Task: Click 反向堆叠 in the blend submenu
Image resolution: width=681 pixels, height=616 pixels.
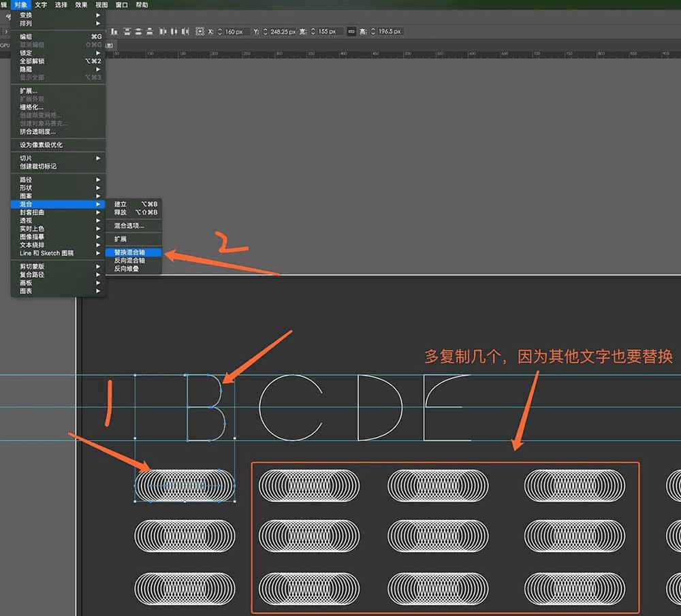Action: (127, 269)
